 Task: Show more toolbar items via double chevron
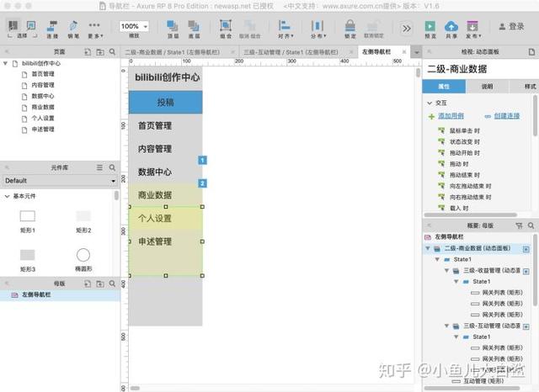click(406, 28)
